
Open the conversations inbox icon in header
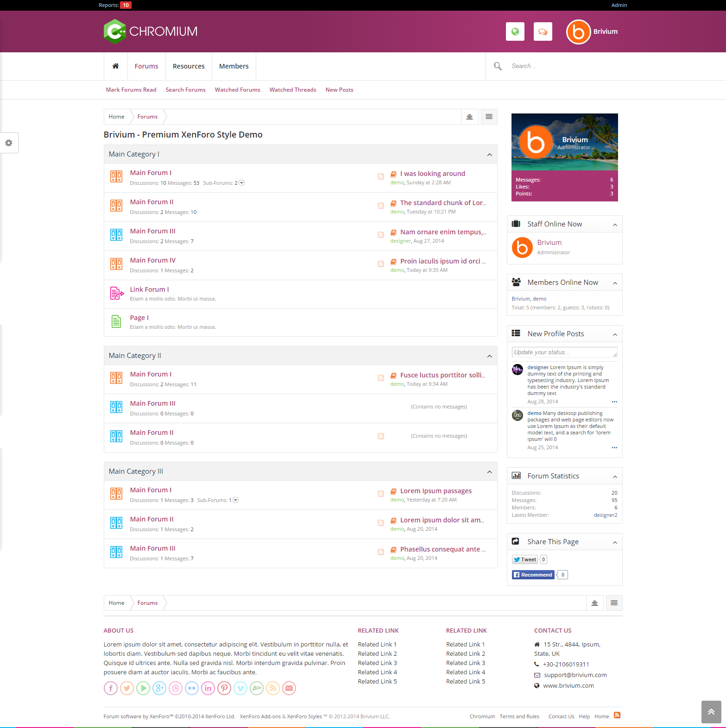(x=543, y=32)
